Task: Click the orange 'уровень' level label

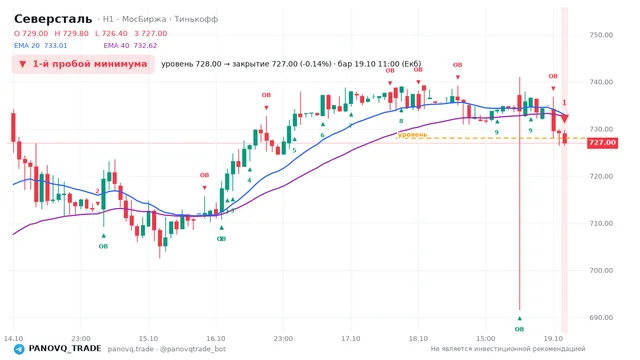Action: [413, 134]
